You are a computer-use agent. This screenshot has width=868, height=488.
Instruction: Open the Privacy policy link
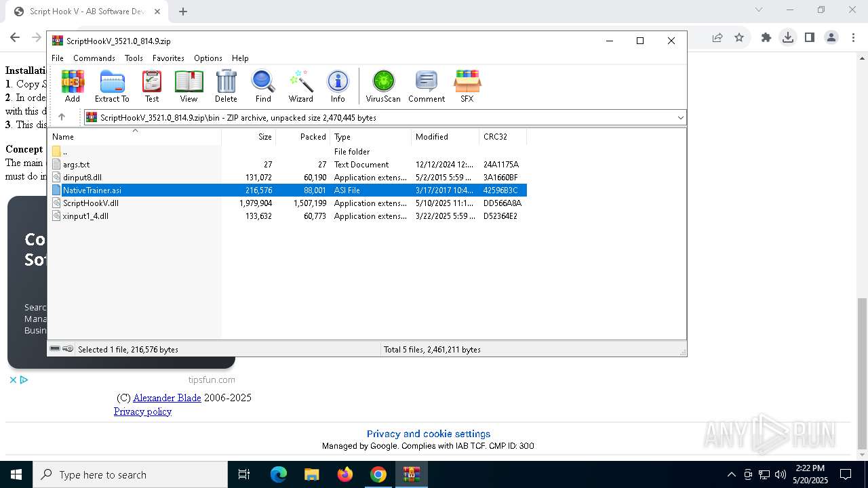point(142,411)
